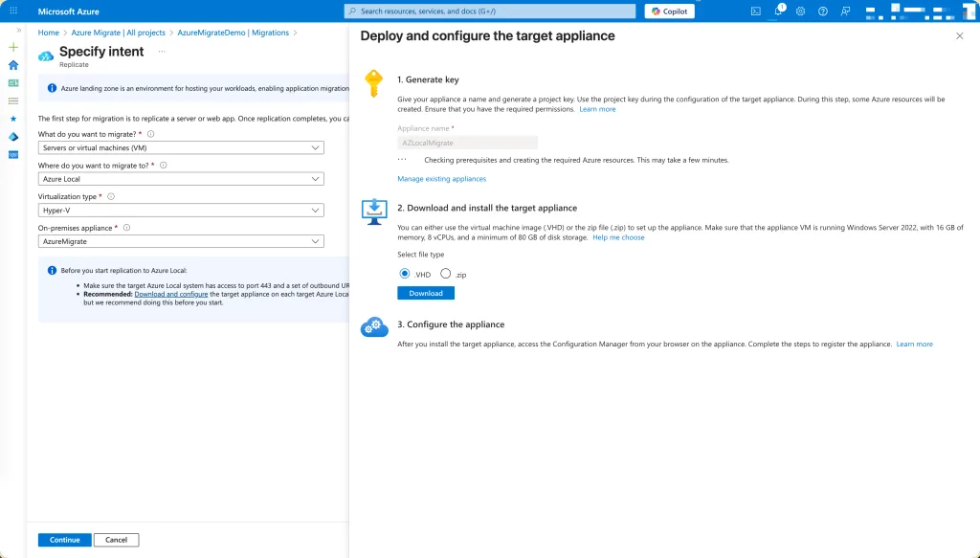The width and height of the screenshot is (980, 558).
Task: Click the Home icon in left sidebar
Action: (13, 65)
